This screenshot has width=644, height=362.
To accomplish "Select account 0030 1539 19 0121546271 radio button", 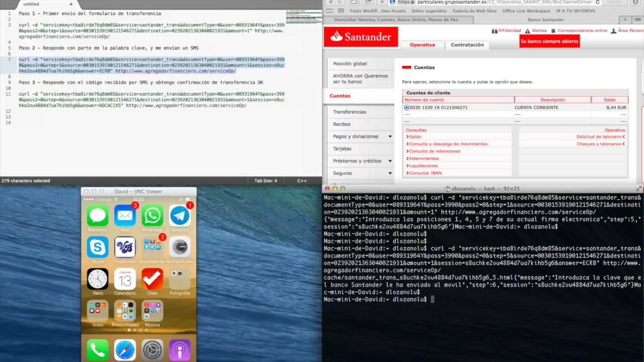I will pos(407,108).
